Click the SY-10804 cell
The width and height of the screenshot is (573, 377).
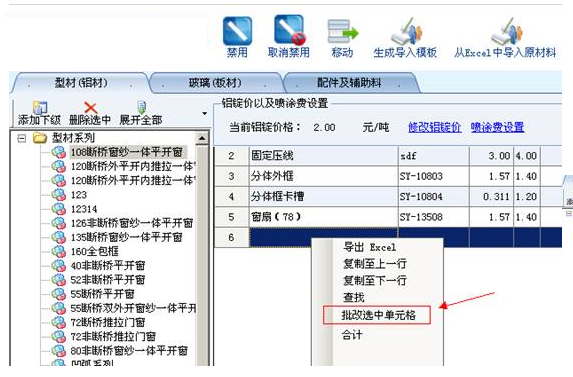[x=433, y=197]
